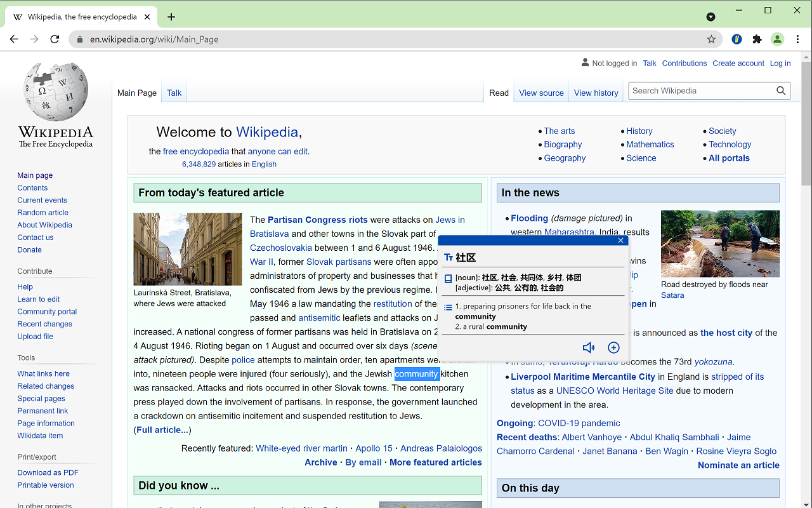Image resolution: width=812 pixels, height=508 pixels.
Task: Open White-eyed river martin link
Action: [301, 448]
